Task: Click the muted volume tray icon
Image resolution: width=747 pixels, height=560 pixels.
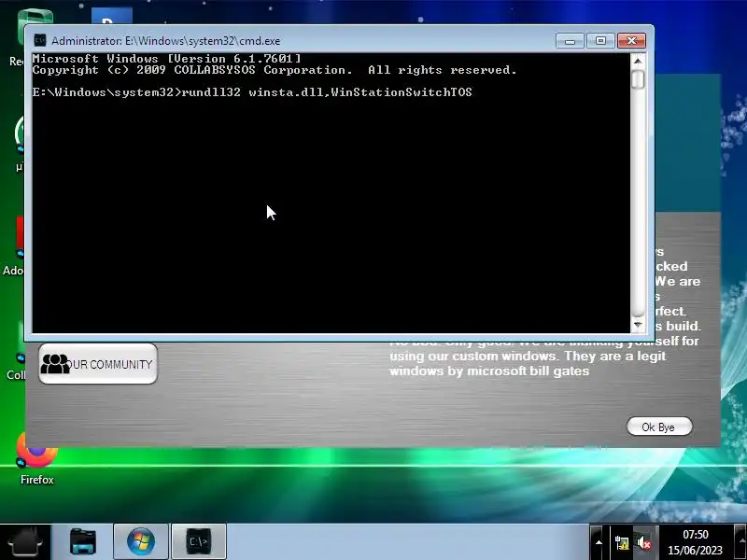Action: click(644, 542)
